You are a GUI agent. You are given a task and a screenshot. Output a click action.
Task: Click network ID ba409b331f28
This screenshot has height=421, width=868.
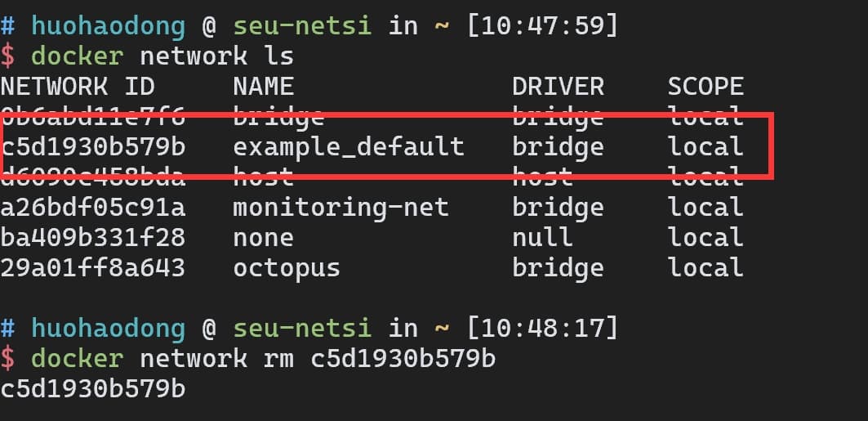(93, 238)
